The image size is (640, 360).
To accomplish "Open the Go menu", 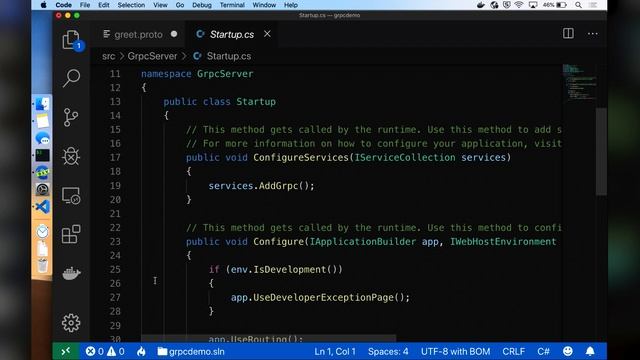I will tap(180, 5).
